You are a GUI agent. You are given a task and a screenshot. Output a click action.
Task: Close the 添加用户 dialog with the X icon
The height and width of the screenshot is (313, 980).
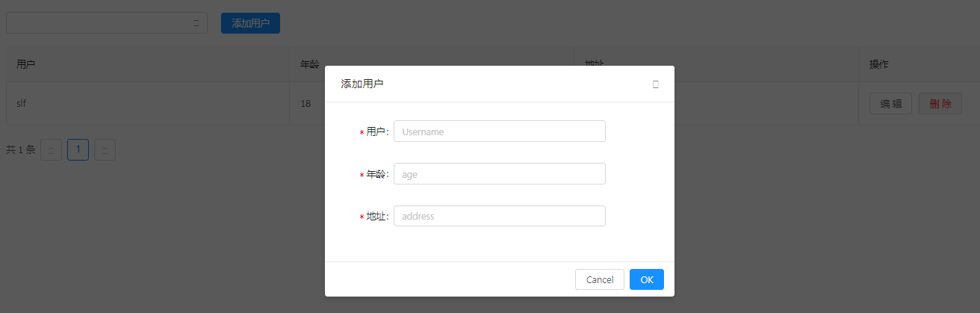655,84
